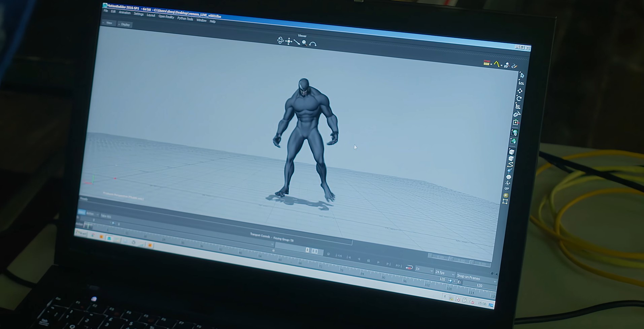Open the Animation menu
644x329 pixels.
[x=125, y=13]
